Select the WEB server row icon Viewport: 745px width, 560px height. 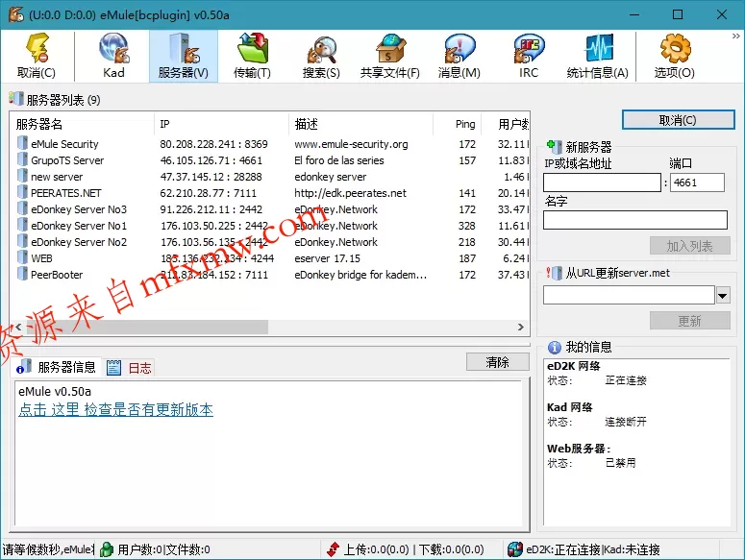pyautogui.click(x=22, y=257)
